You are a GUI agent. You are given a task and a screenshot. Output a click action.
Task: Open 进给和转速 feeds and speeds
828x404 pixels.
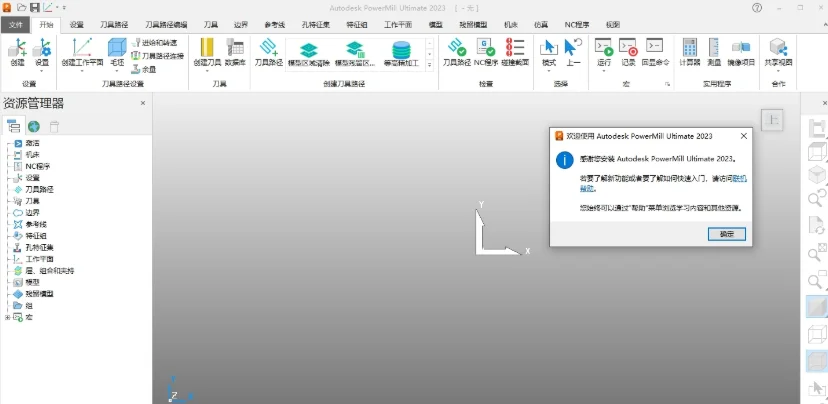[x=154, y=42]
